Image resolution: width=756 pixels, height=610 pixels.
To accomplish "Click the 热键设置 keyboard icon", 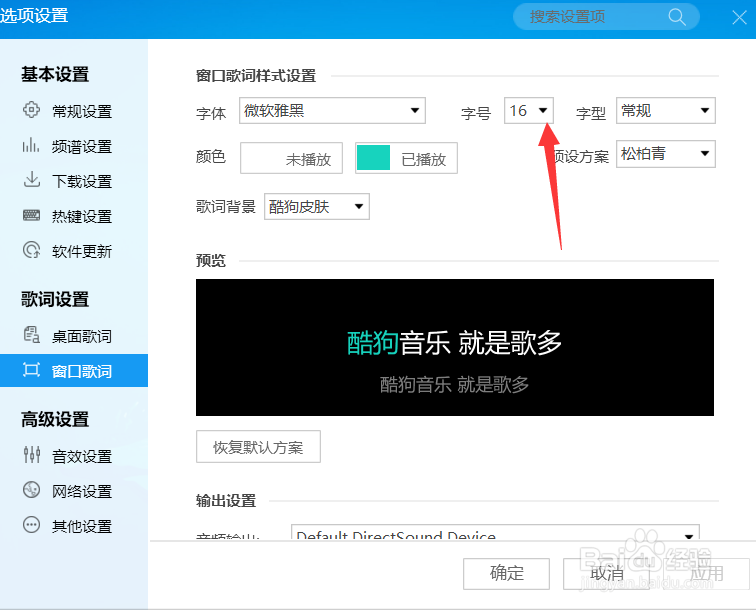I will click(31, 215).
